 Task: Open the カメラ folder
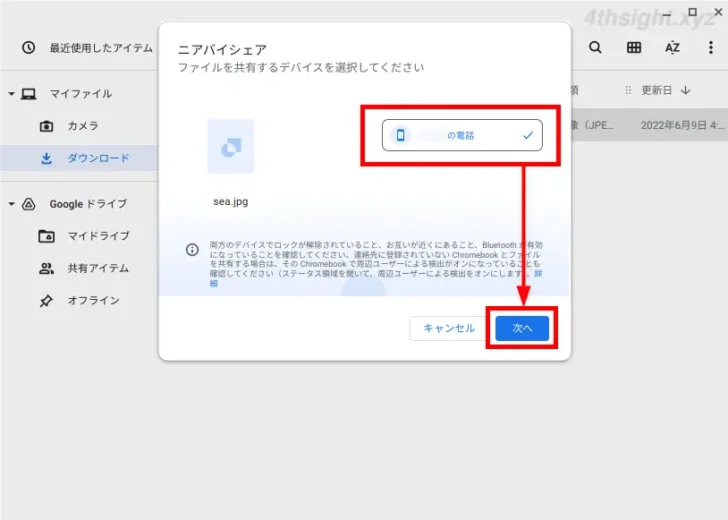(83, 126)
